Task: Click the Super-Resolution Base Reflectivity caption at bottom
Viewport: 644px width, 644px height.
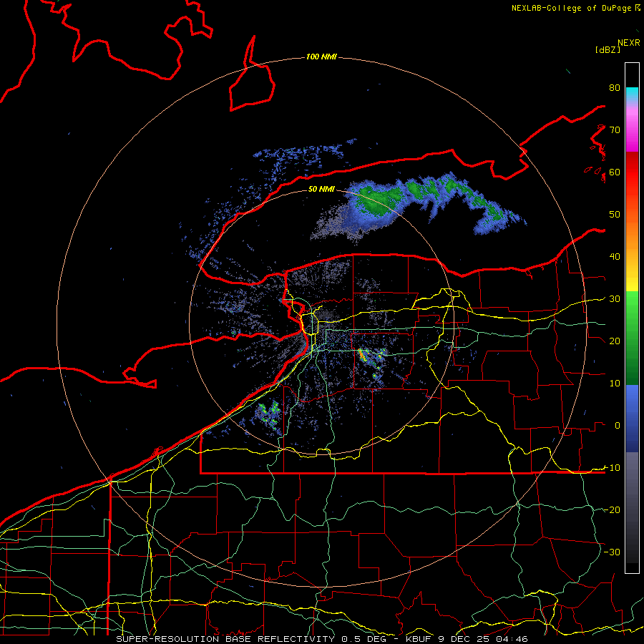Action: [321, 639]
